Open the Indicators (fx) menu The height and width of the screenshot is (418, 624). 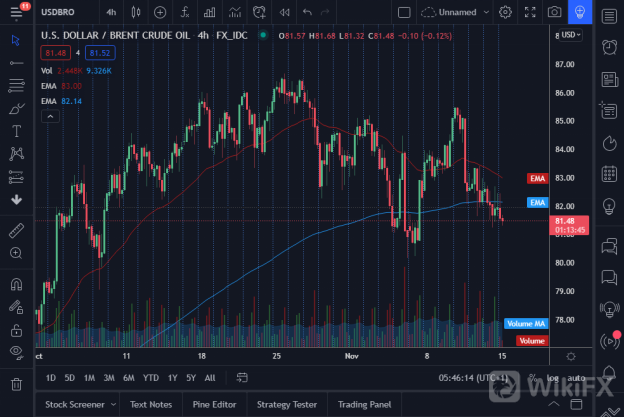point(187,12)
